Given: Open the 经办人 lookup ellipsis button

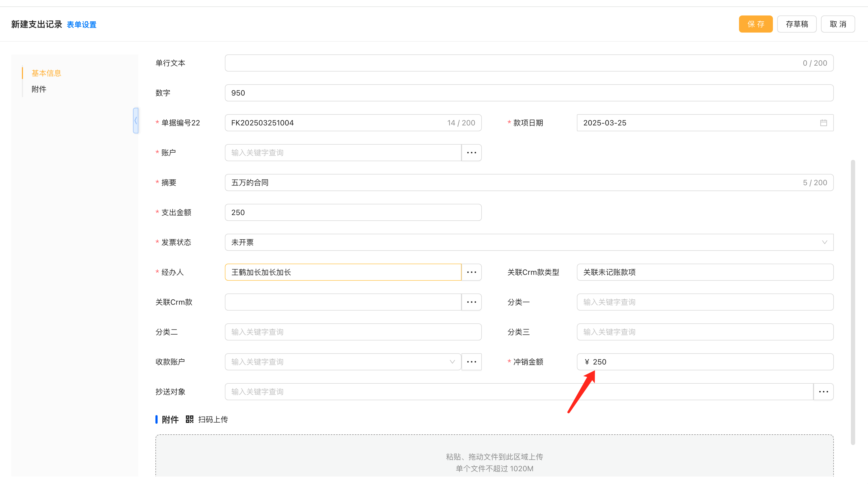Looking at the screenshot, I should point(471,272).
